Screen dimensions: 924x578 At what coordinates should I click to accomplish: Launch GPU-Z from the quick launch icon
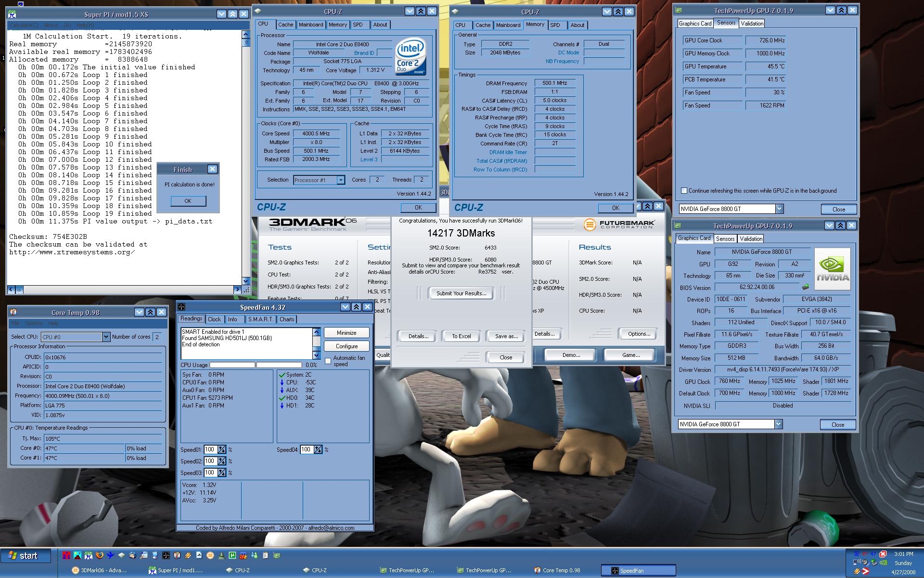tap(276, 555)
